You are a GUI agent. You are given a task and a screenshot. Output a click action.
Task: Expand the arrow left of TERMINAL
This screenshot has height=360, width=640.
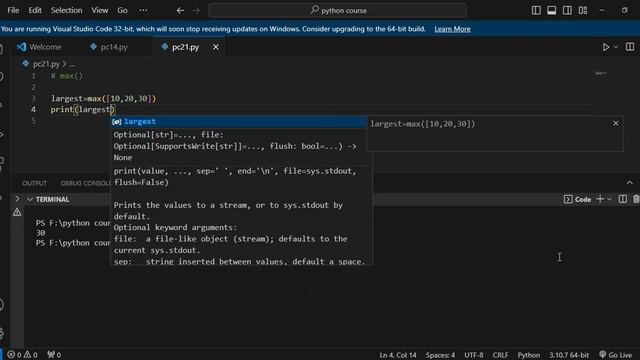pos(17,199)
